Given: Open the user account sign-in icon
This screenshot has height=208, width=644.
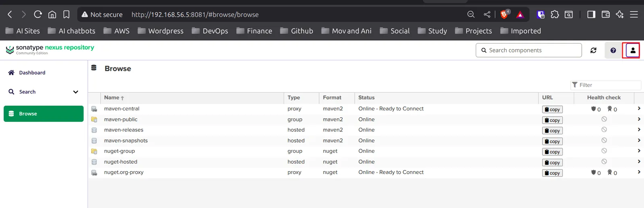Looking at the screenshot, I should (633, 50).
